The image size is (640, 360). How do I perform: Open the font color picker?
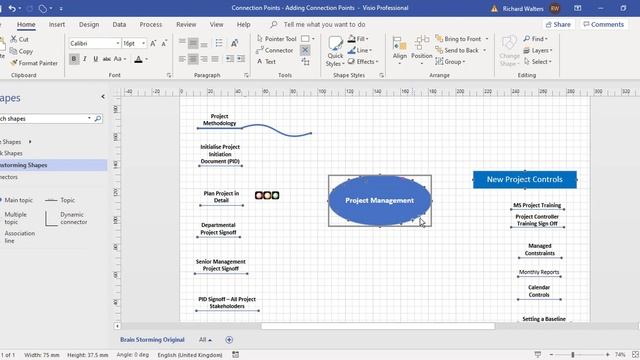(x=141, y=59)
